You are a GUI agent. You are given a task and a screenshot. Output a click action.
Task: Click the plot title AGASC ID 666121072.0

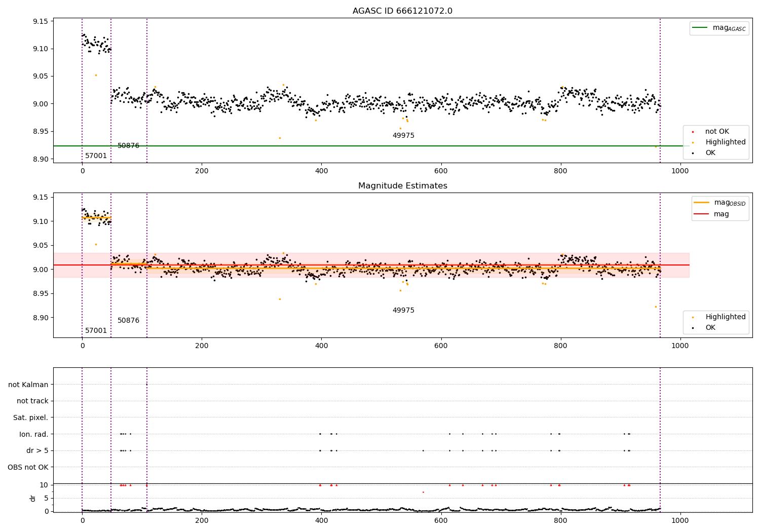point(402,11)
